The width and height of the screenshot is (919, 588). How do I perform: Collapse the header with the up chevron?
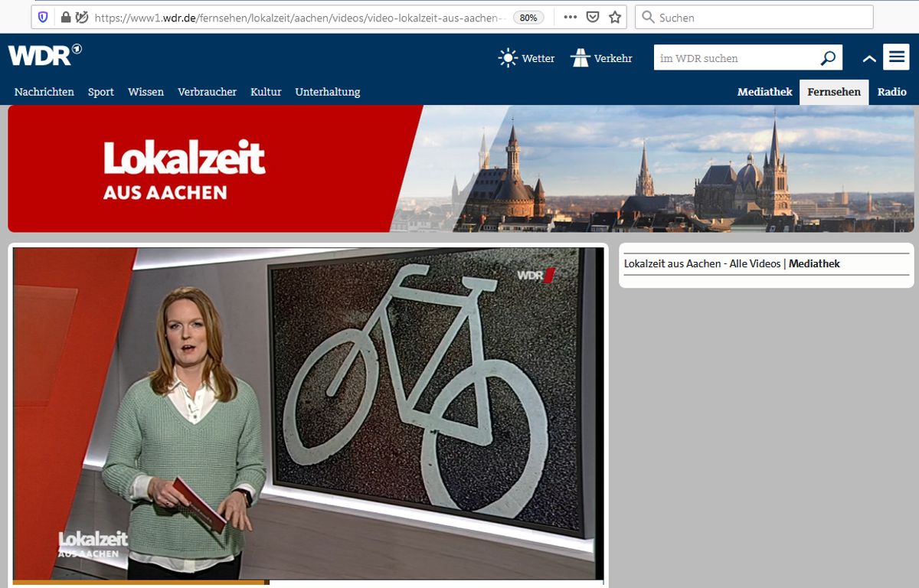(869, 58)
